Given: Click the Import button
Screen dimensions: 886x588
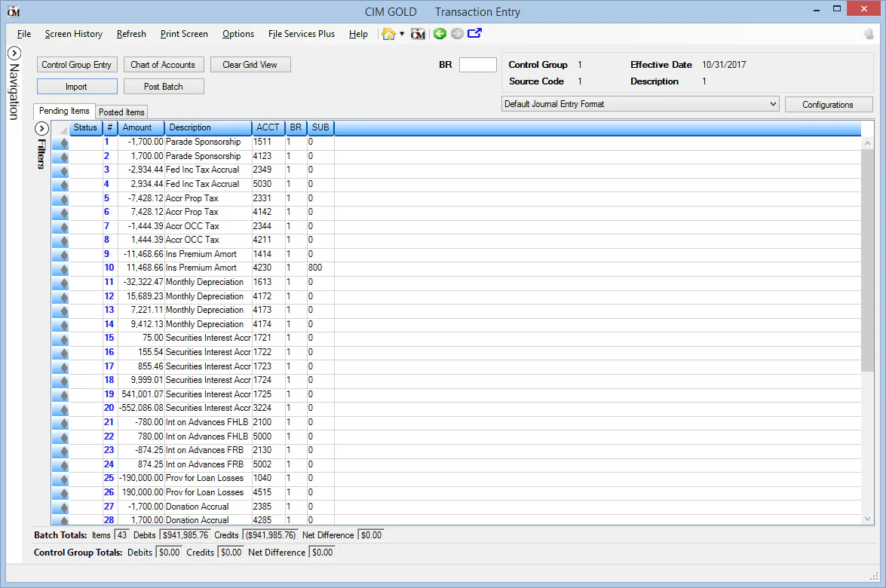Looking at the screenshot, I should pos(77,87).
